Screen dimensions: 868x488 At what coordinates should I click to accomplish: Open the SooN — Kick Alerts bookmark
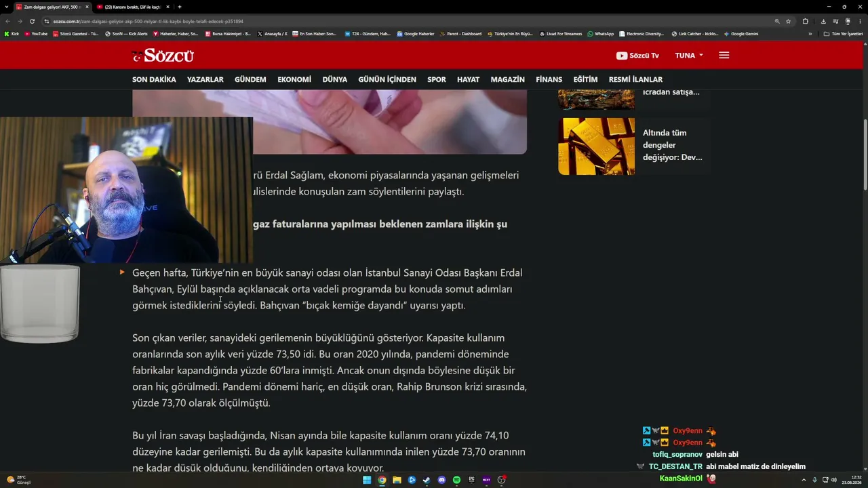[127, 34]
